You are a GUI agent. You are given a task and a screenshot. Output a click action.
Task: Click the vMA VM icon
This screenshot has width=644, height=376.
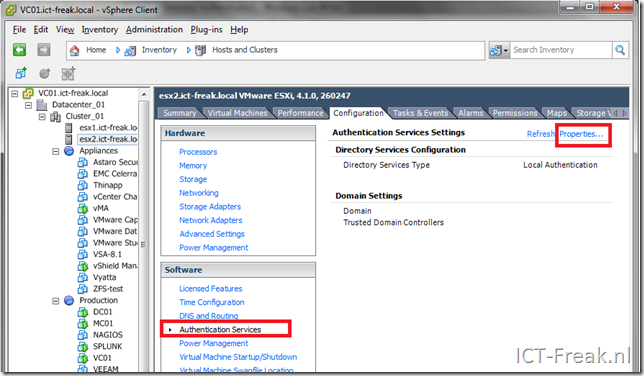tap(83, 208)
